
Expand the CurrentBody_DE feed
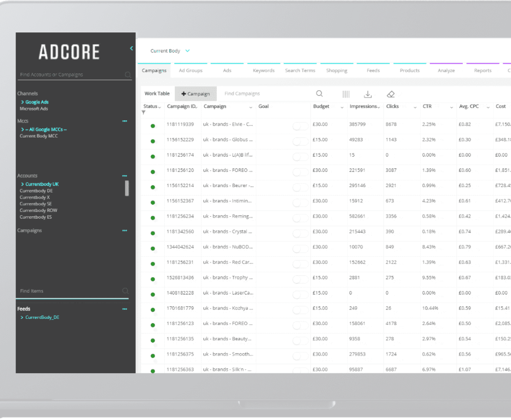click(x=22, y=317)
